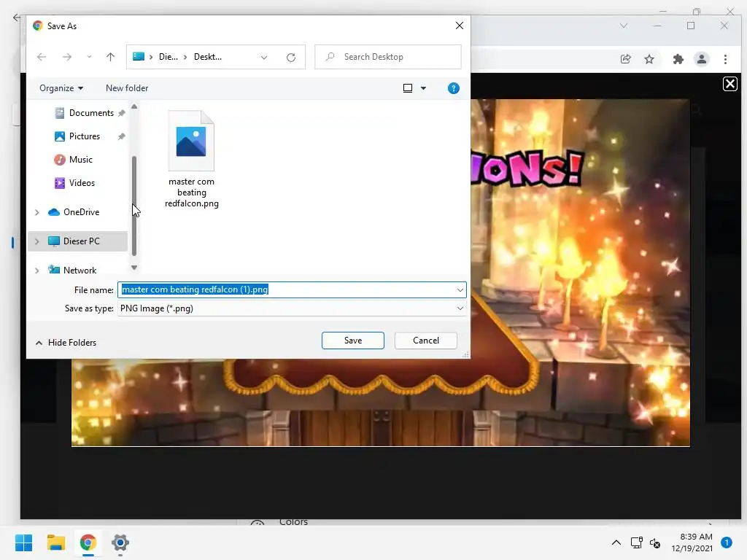Open the clock and date flyout
The image size is (747, 560).
coord(692,542)
